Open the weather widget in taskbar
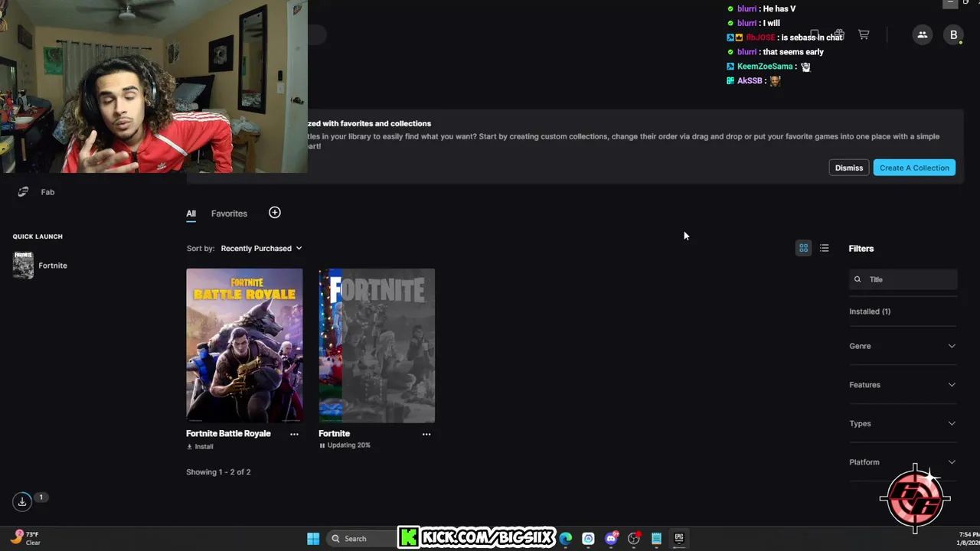Viewport: 980px width, 551px height. coord(26,539)
